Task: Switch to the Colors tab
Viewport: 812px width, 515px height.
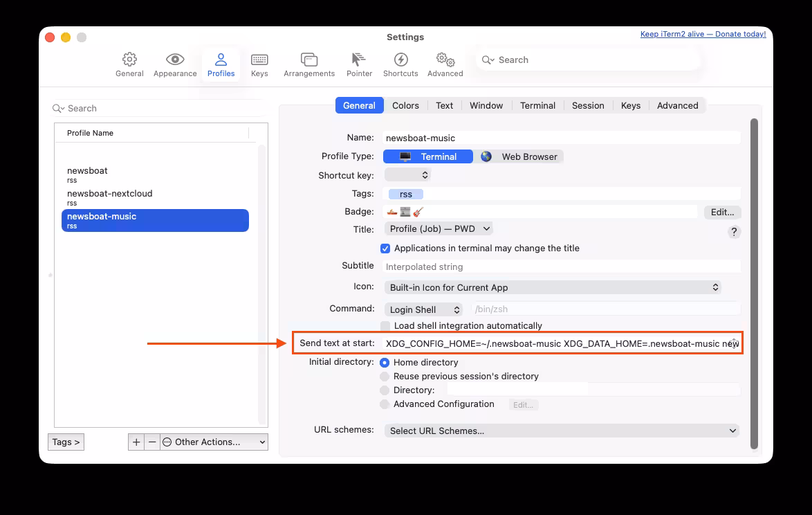Action: pos(405,105)
